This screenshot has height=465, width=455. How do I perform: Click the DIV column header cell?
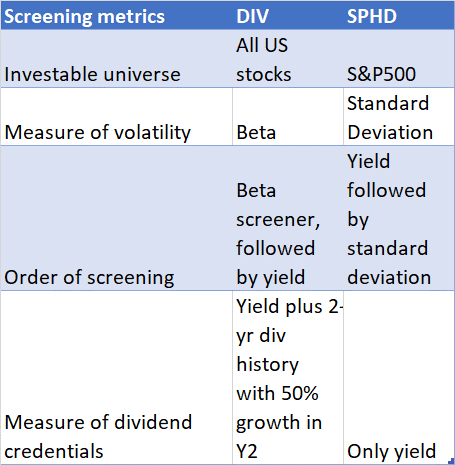288,16
